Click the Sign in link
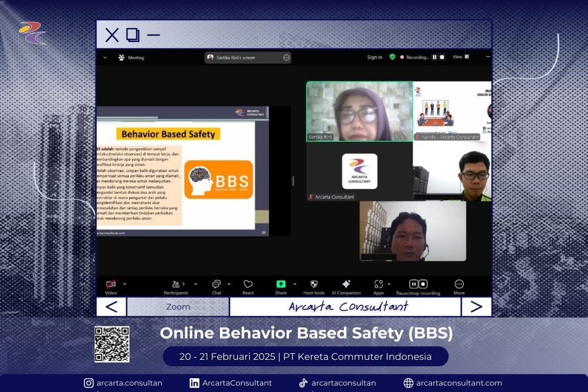This screenshot has height=392, width=588. (x=374, y=57)
